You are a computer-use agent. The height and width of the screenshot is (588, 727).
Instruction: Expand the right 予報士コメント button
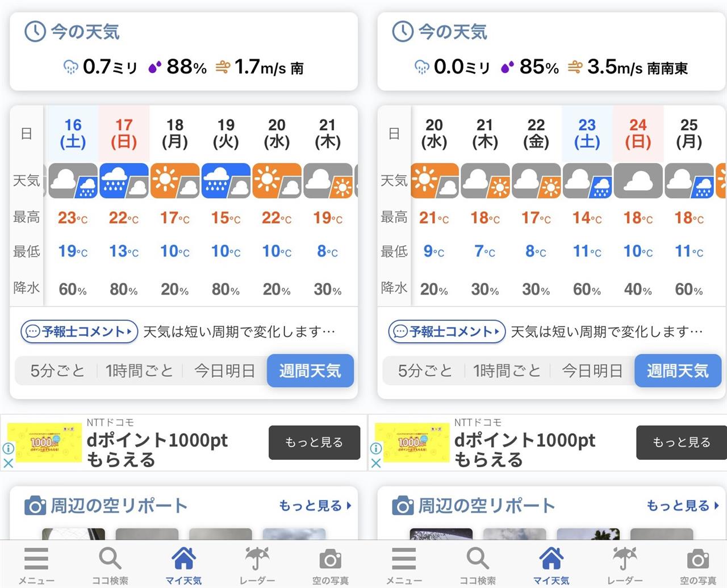point(446,331)
